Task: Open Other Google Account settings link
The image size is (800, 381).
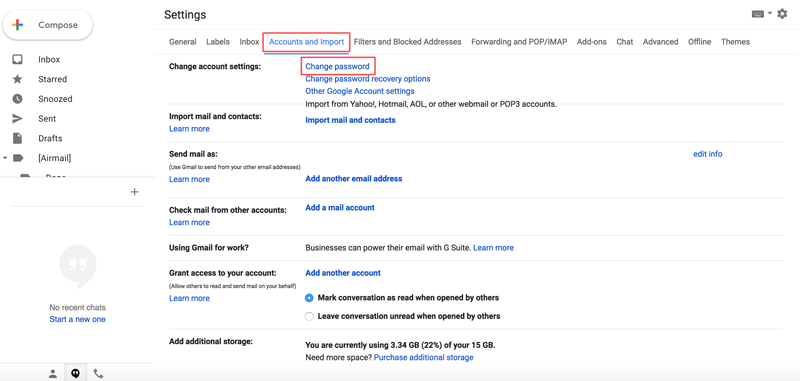Action: pyautogui.click(x=360, y=91)
